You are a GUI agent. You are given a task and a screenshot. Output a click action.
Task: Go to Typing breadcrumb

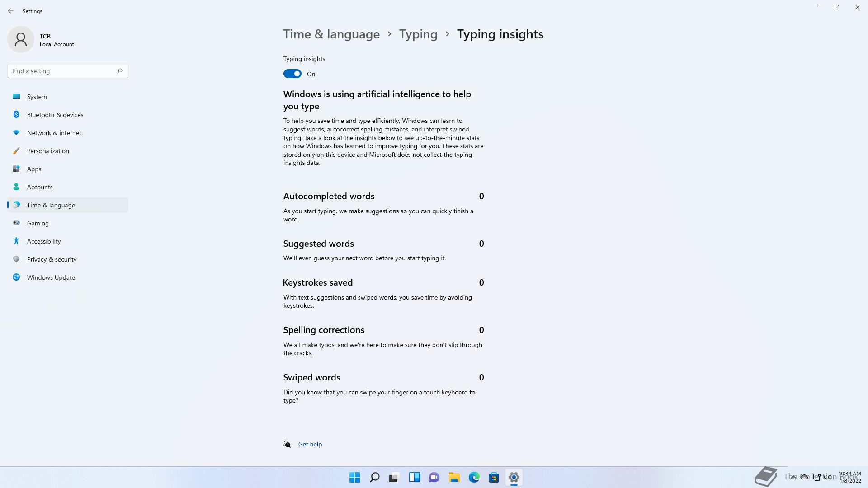418,34
